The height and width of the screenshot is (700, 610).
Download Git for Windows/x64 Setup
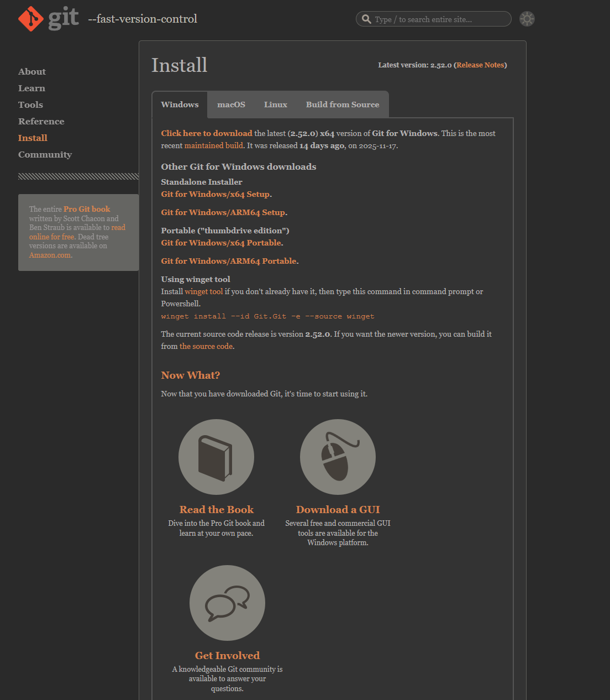(x=215, y=195)
